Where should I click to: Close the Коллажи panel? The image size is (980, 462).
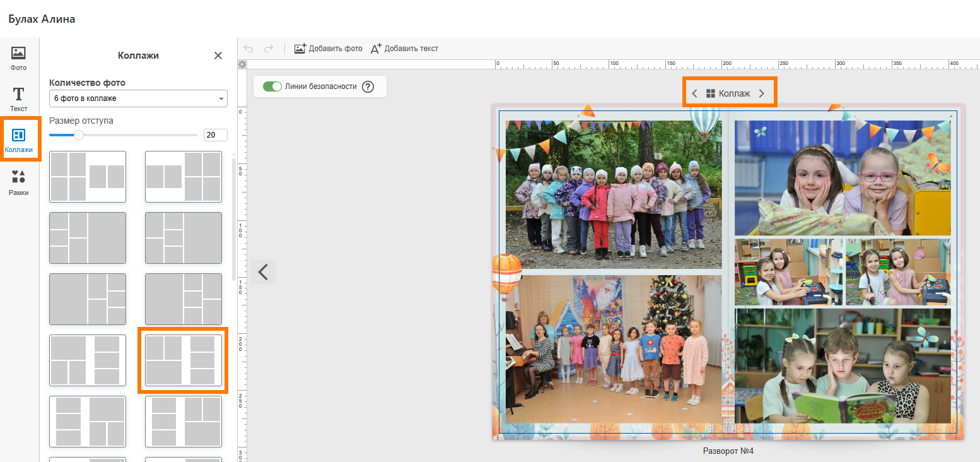tap(218, 56)
